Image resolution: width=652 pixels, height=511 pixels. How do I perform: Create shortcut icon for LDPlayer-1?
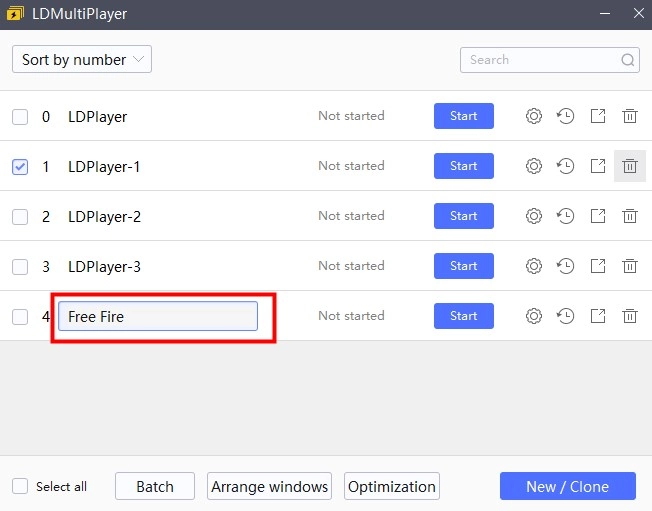598,166
